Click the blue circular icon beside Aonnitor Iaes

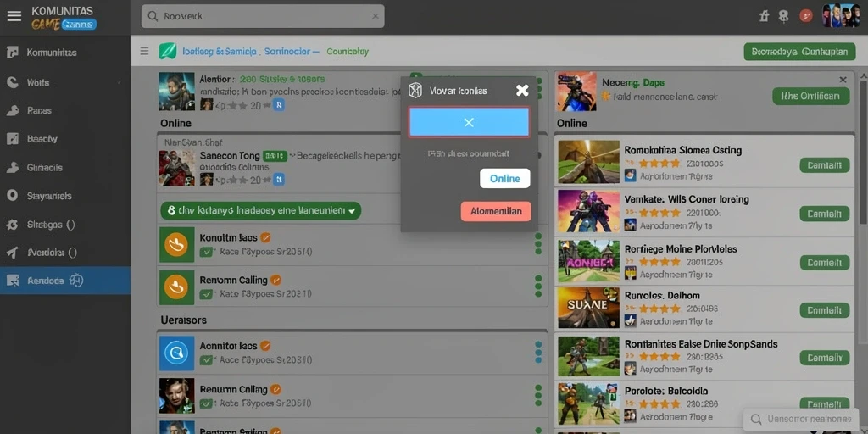pos(176,353)
